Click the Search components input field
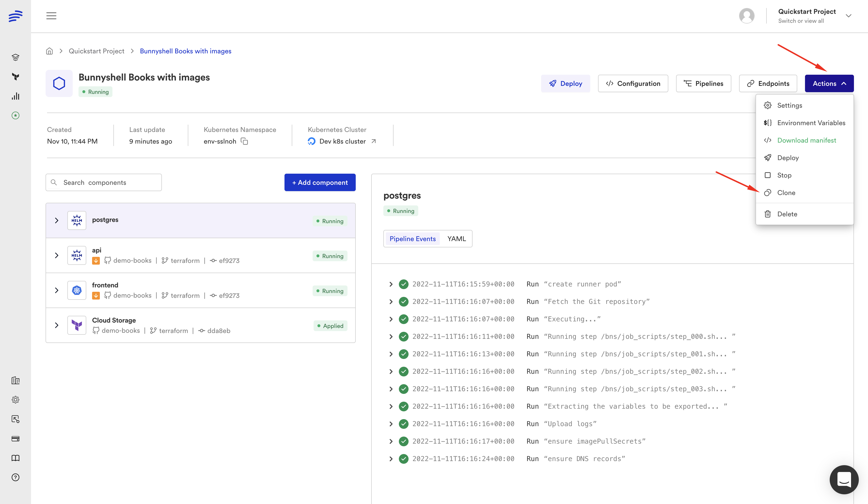 [107, 182]
